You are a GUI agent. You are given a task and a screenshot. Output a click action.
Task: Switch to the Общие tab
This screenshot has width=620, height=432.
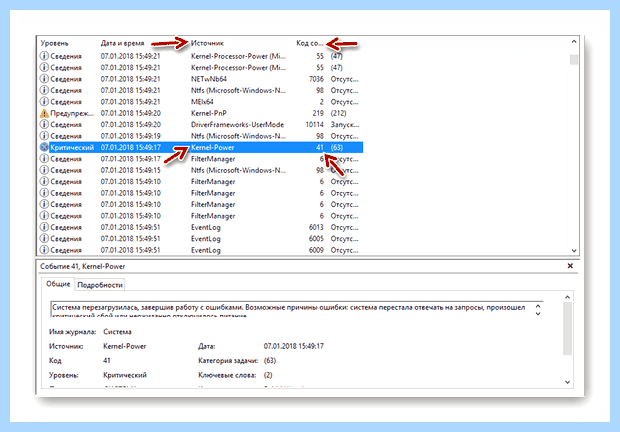click(x=58, y=284)
